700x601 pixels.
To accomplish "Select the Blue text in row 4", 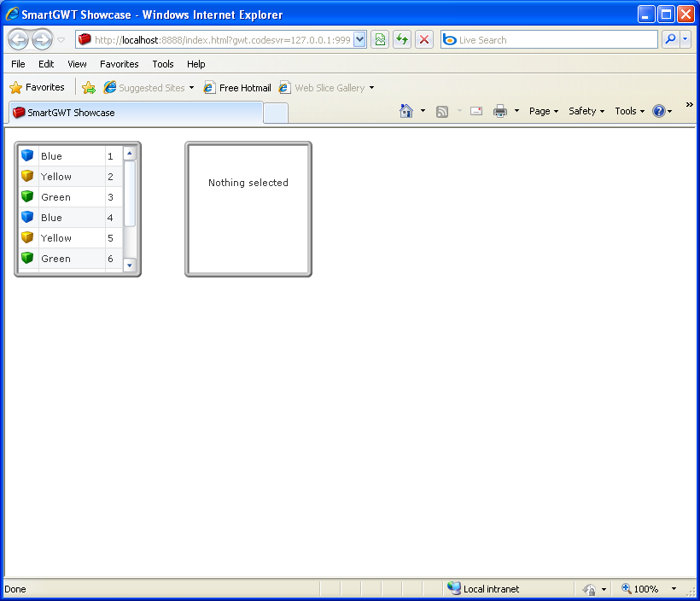I will tap(51, 218).
